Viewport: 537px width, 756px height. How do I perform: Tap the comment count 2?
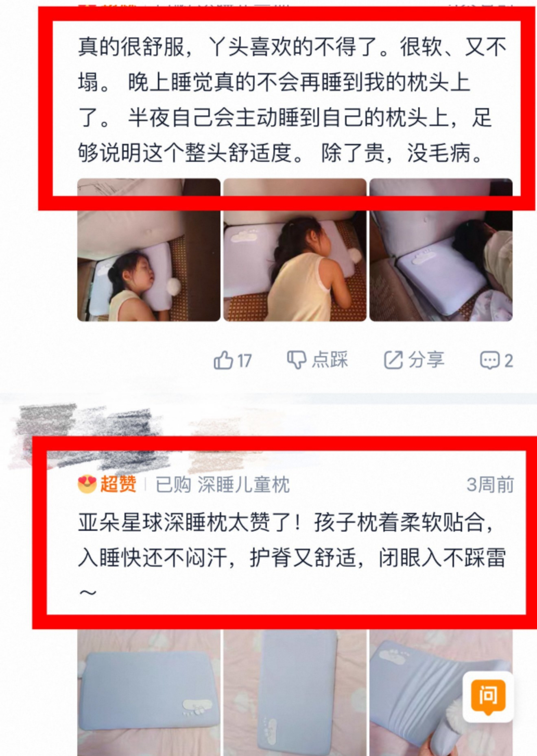tap(509, 361)
